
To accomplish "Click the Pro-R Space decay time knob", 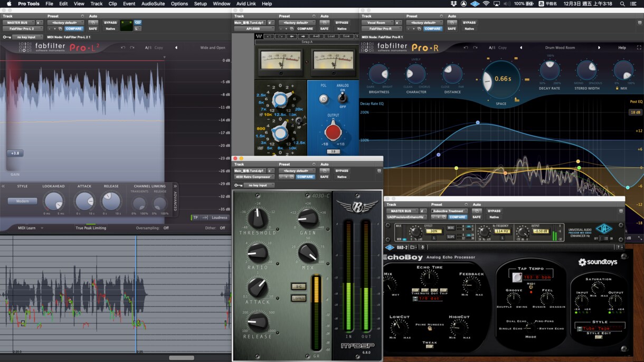I will 500,79.
